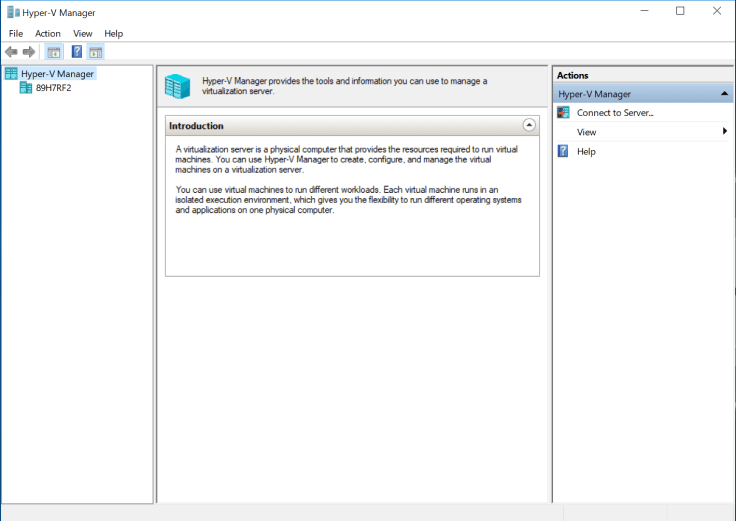This screenshot has width=736, height=521.
Task: Select server 89H7RF2 in the tree
Action: 53,88
